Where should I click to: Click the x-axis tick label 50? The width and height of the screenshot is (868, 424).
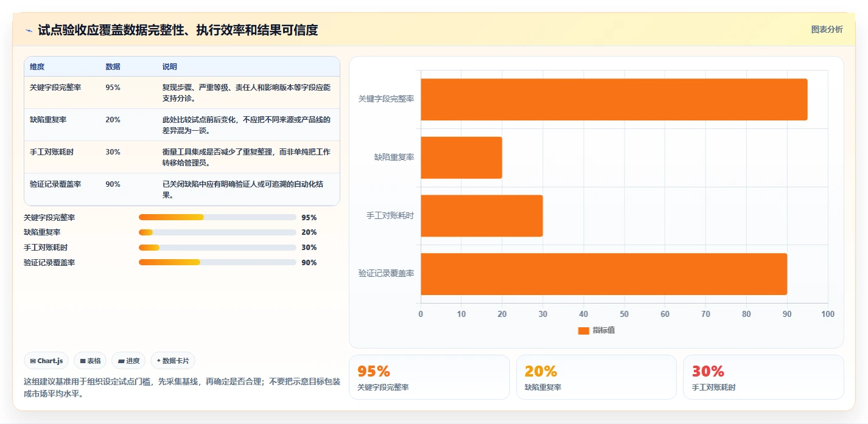[624, 314]
